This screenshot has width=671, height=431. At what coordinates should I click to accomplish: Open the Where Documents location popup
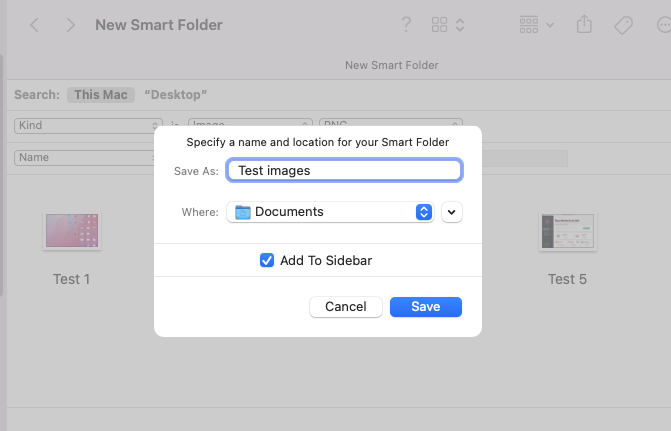coord(330,212)
